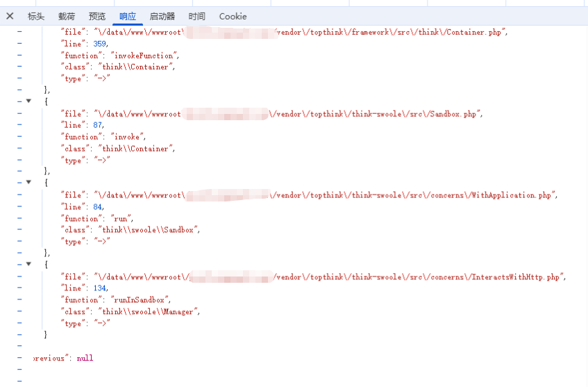Click the Sandbox.php file path text

click(287, 114)
